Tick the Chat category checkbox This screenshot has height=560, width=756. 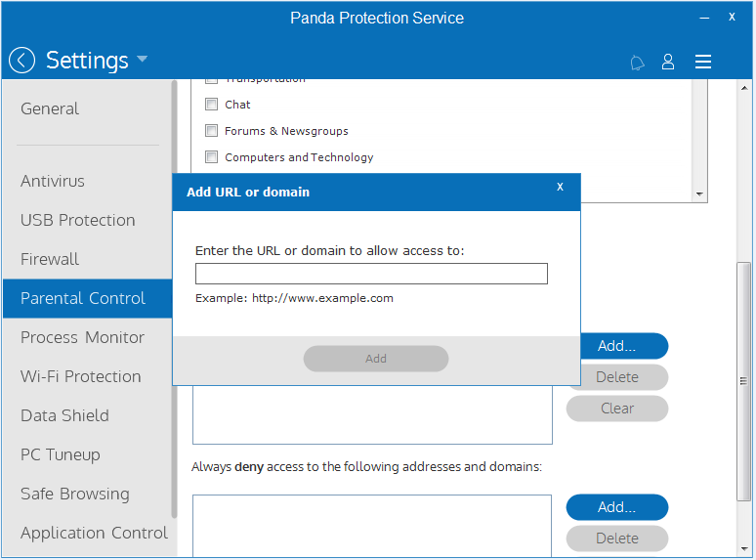pos(211,105)
